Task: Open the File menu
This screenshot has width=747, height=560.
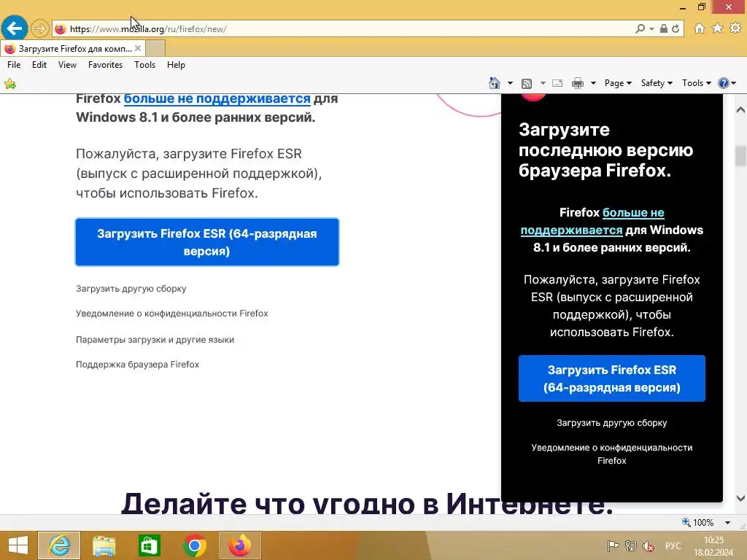Action: (14, 65)
